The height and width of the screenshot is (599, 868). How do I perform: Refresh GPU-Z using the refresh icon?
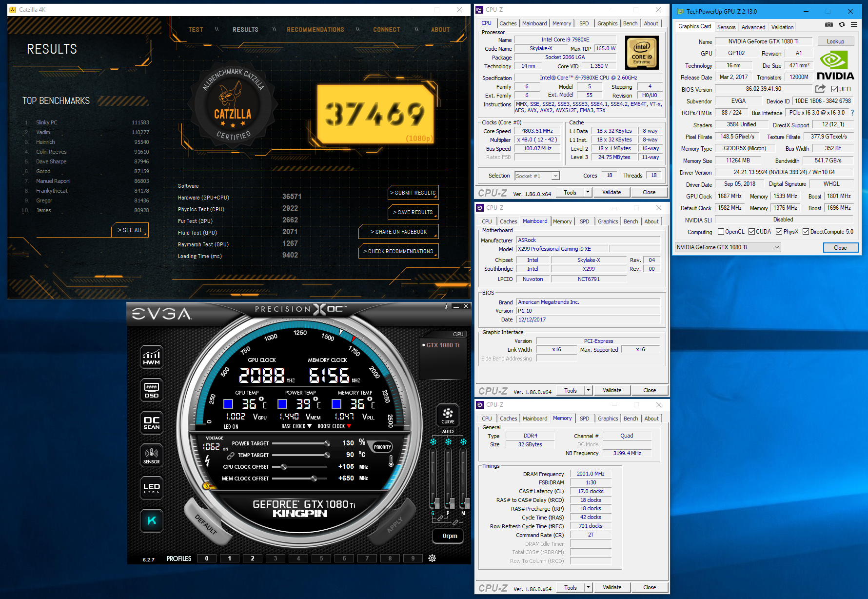point(842,24)
